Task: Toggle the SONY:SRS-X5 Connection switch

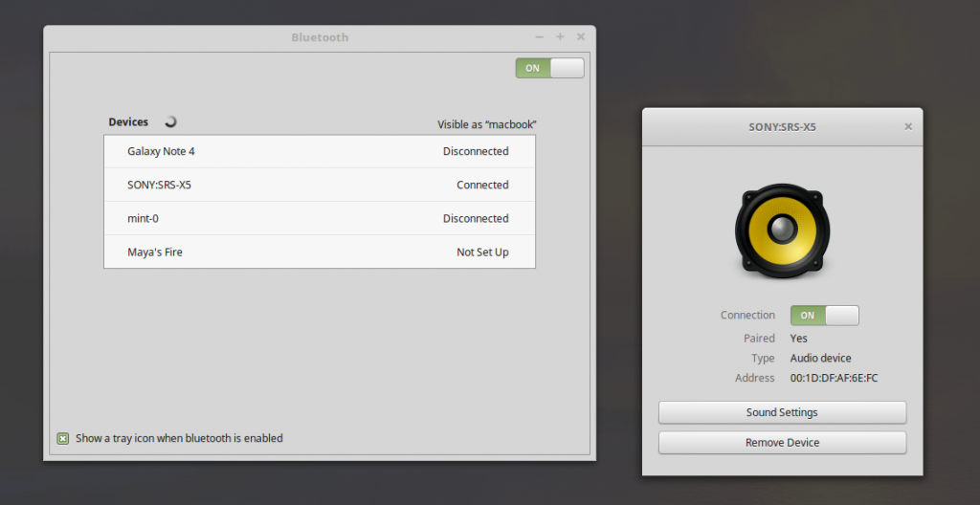Action: 824,316
